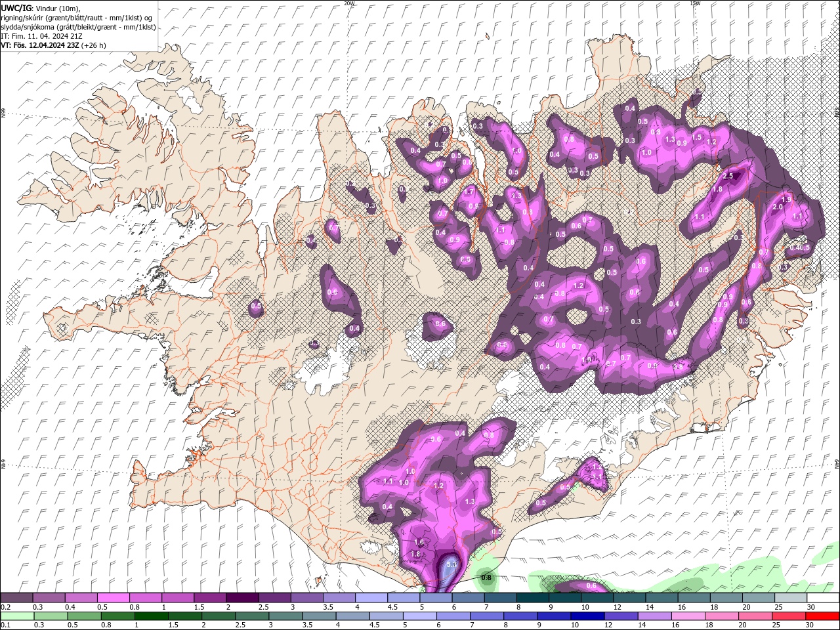Click the '2.0' value near the east coast

[x=778, y=207]
